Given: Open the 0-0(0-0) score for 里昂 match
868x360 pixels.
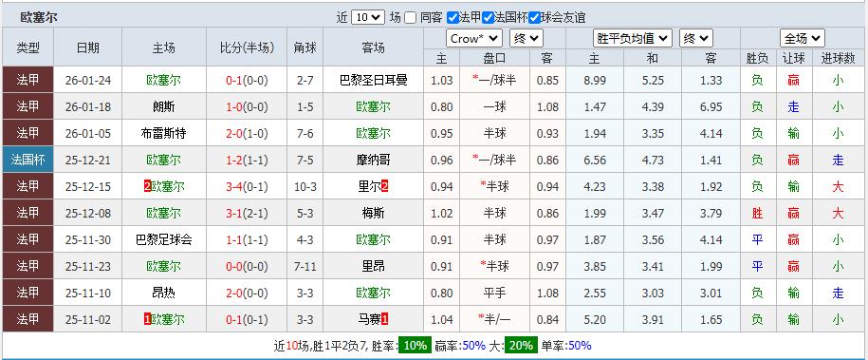Looking at the screenshot, I should tap(247, 267).
